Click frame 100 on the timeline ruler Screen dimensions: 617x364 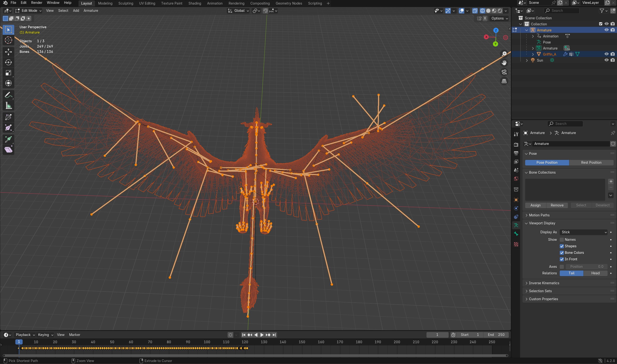click(207, 342)
